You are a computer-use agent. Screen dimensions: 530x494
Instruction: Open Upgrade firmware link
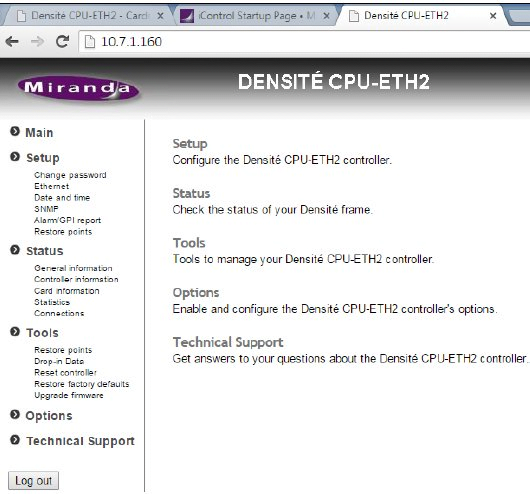click(69, 395)
